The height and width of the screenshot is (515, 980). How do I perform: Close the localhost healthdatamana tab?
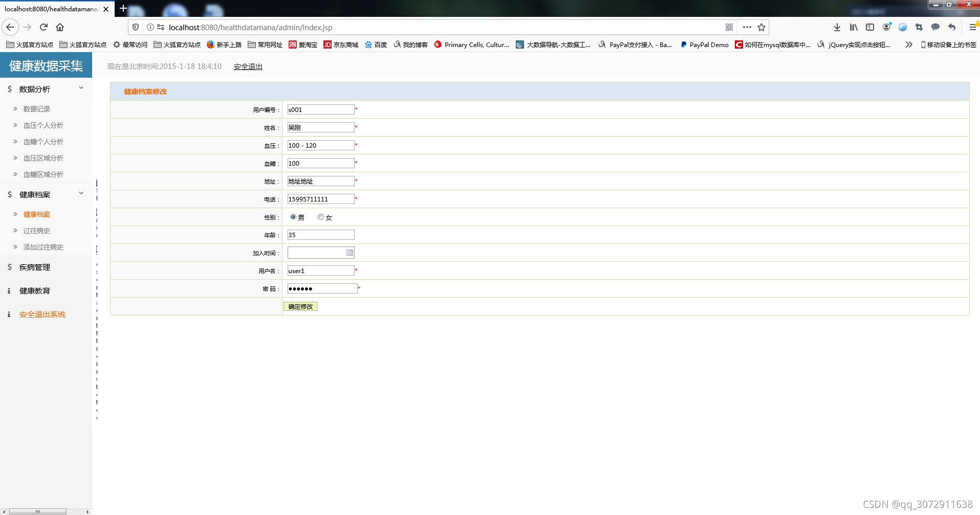coord(106,9)
